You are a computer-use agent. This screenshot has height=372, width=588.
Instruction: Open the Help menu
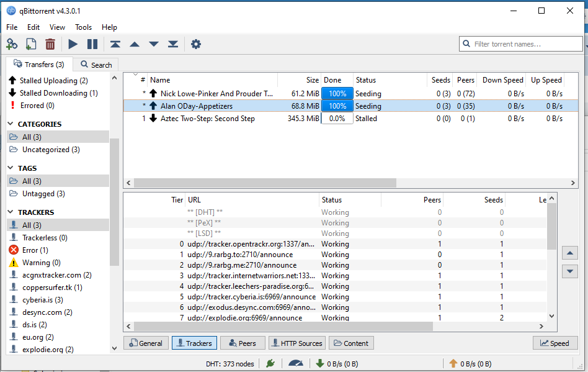109,27
